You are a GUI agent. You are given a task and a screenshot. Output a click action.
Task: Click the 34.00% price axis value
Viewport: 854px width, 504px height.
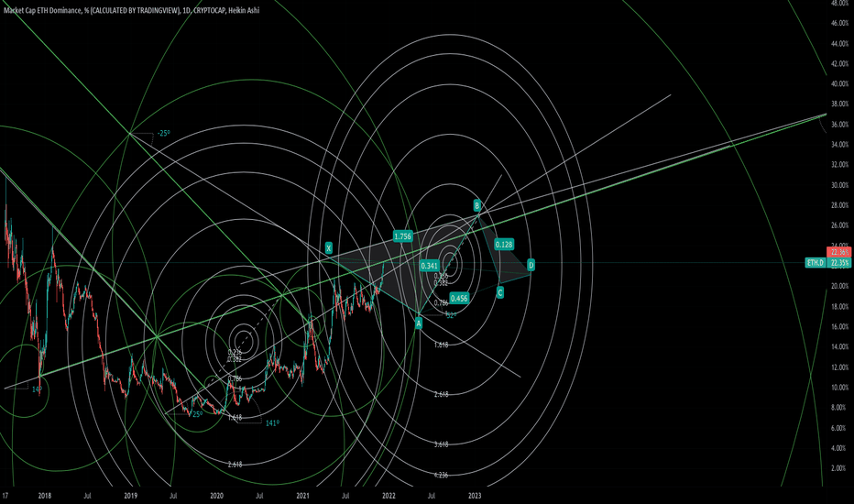click(839, 145)
